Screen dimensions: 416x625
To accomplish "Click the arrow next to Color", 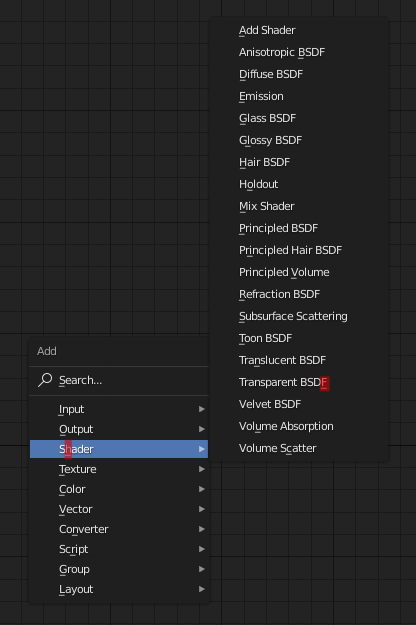I will click(x=202, y=489).
